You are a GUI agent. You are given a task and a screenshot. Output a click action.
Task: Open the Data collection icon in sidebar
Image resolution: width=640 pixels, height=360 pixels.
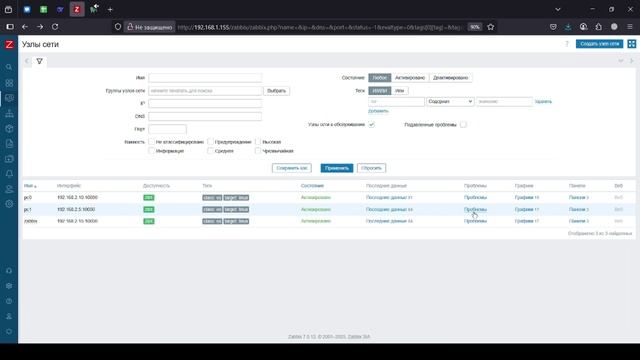tap(9, 159)
